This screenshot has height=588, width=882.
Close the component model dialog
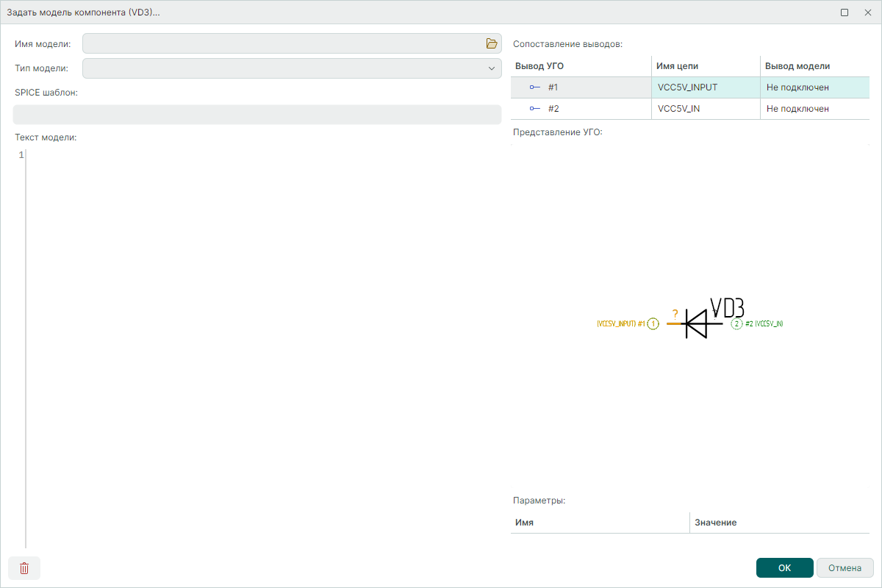point(867,12)
